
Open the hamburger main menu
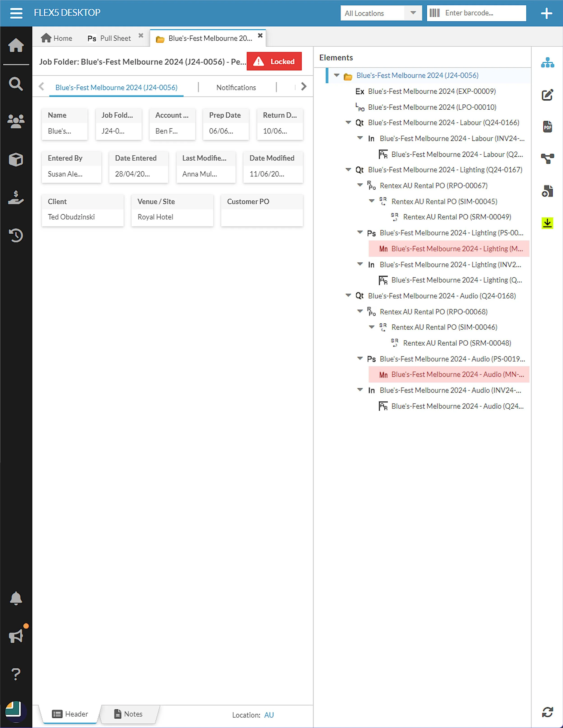pyautogui.click(x=16, y=13)
